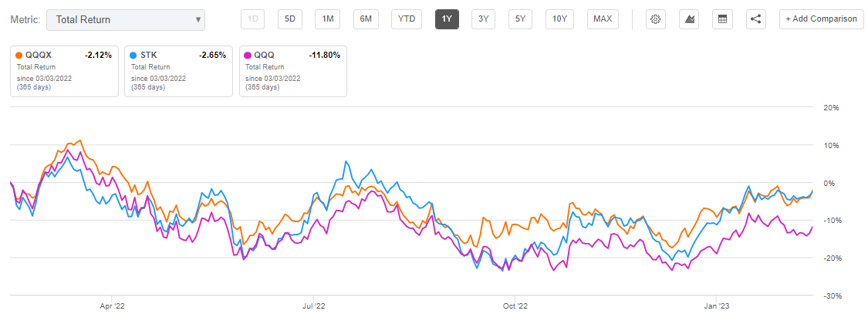Screen dimensions: 868x314
Task: Open the data table view icon
Action: (x=722, y=19)
